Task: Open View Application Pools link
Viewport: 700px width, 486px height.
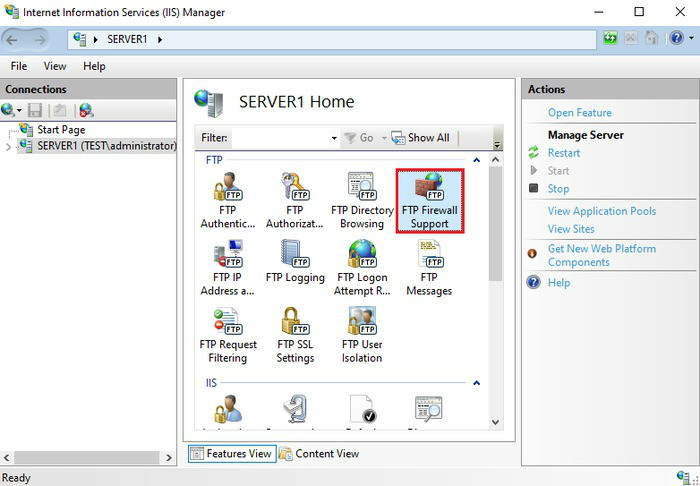Action: (601, 211)
